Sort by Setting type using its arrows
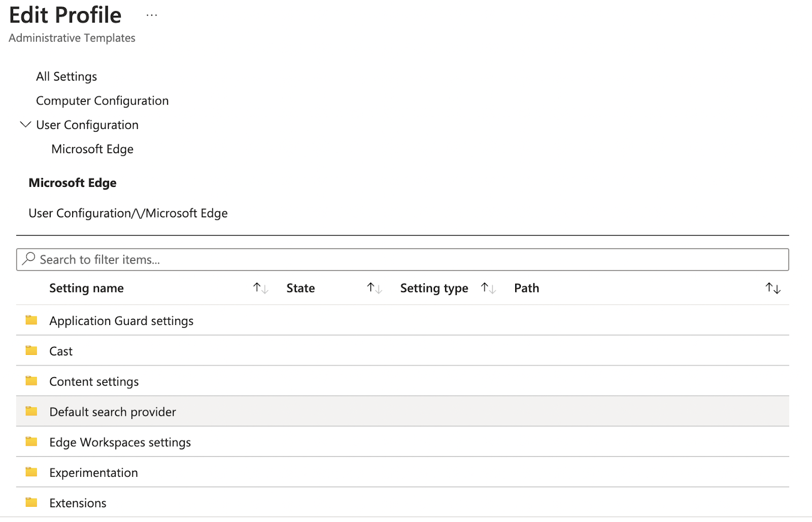812x522 pixels. (x=488, y=288)
